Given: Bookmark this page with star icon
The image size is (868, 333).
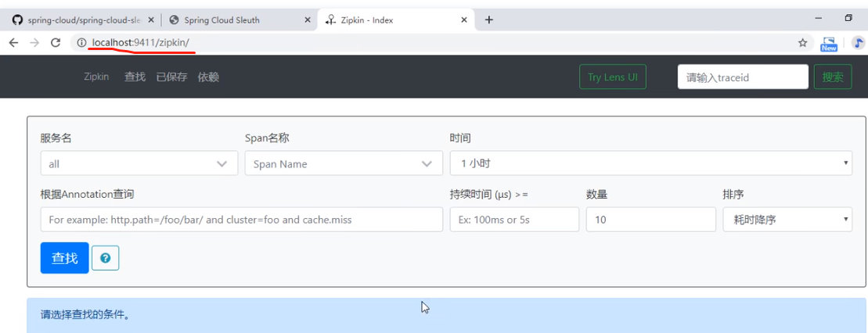Looking at the screenshot, I should point(803,42).
